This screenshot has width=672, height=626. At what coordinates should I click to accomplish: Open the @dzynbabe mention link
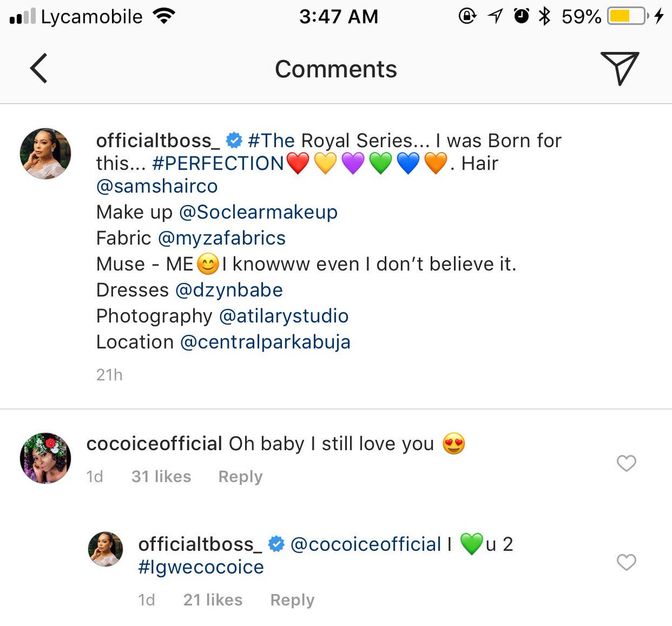(229, 290)
